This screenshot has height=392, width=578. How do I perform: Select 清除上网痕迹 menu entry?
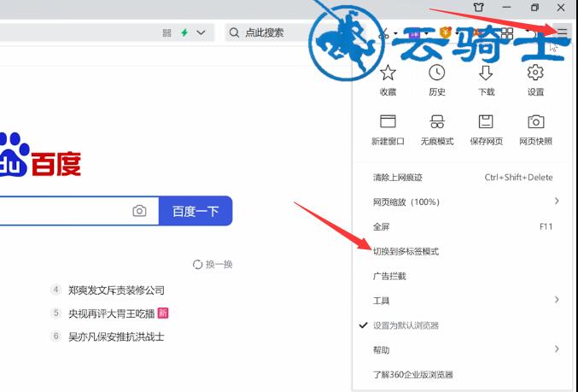click(463, 178)
